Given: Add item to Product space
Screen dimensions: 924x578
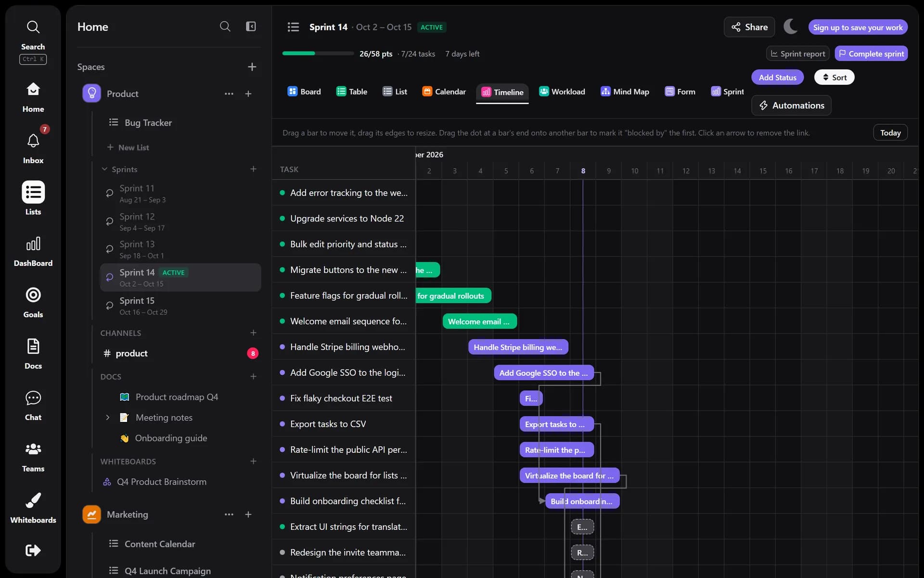Looking at the screenshot, I should pyautogui.click(x=248, y=94).
